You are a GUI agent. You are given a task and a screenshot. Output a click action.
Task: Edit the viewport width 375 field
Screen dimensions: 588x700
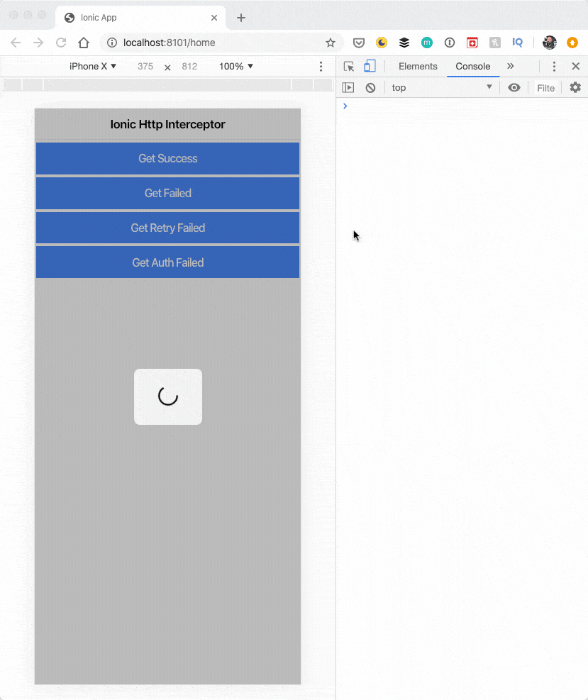coord(145,66)
